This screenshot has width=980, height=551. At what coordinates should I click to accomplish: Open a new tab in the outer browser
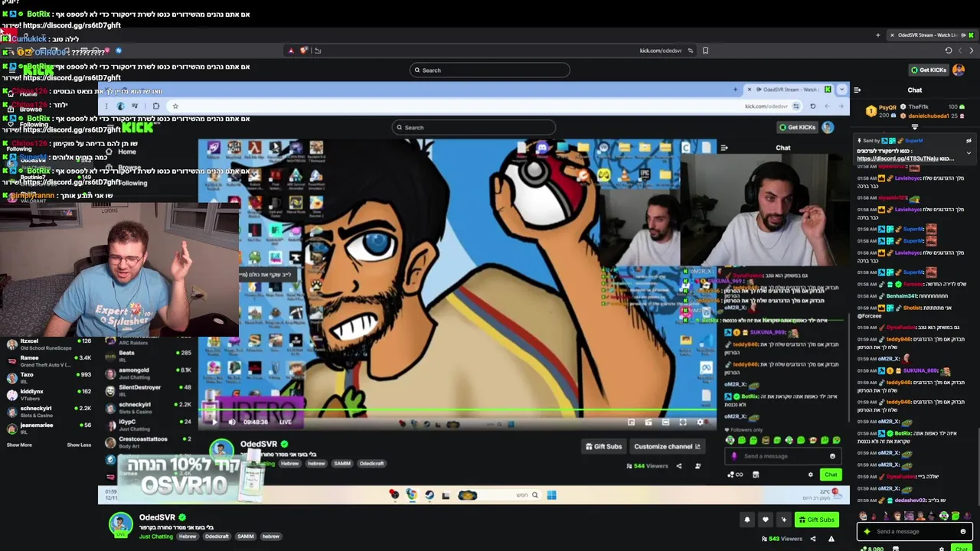pyautogui.click(x=878, y=35)
